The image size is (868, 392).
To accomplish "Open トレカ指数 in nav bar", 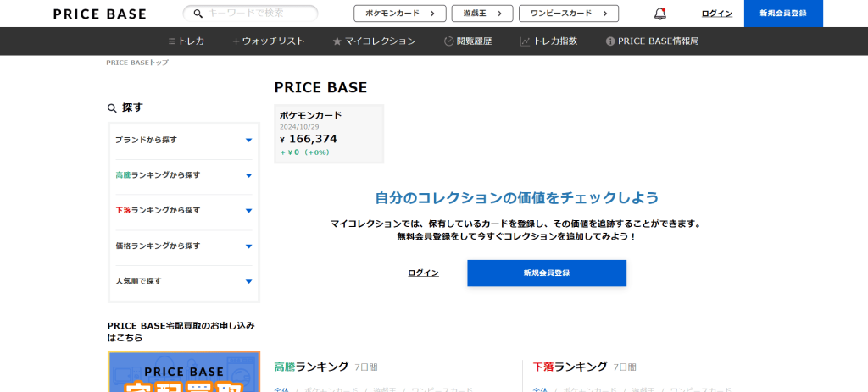I will coord(549,41).
